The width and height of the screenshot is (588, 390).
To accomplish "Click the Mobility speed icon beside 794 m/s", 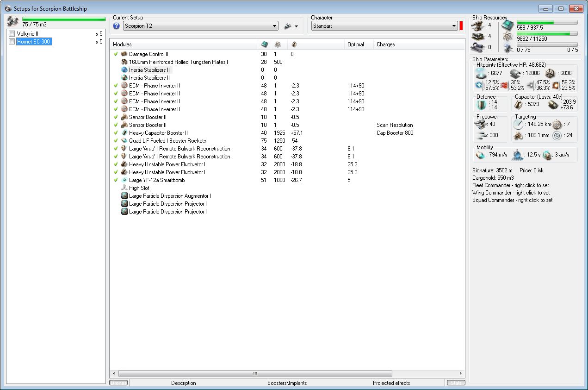I will pos(481,155).
